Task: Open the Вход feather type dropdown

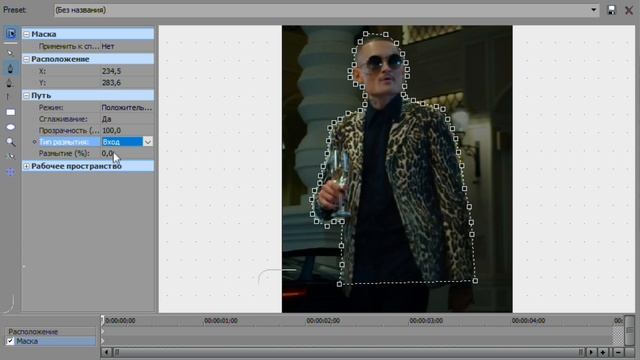Action: tap(148, 142)
